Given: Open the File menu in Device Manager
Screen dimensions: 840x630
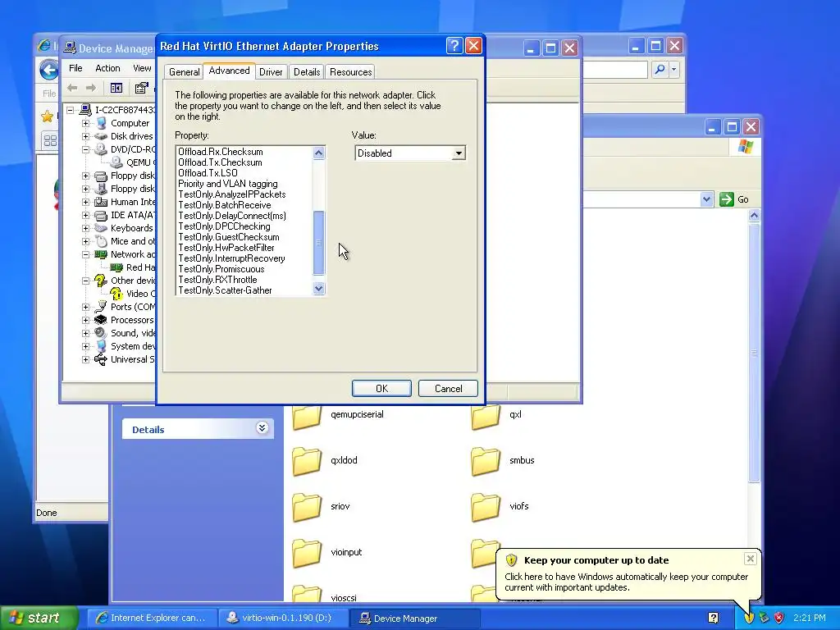Looking at the screenshot, I should tap(75, 68).
